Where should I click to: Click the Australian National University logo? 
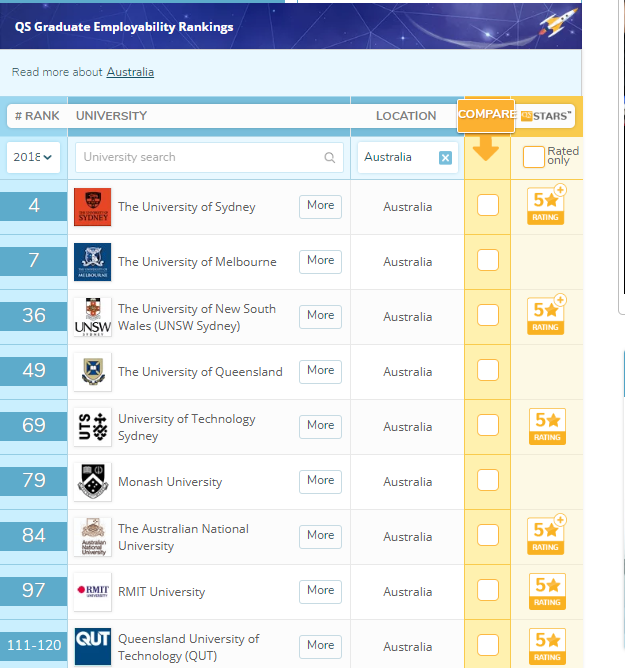coord(92,536)
